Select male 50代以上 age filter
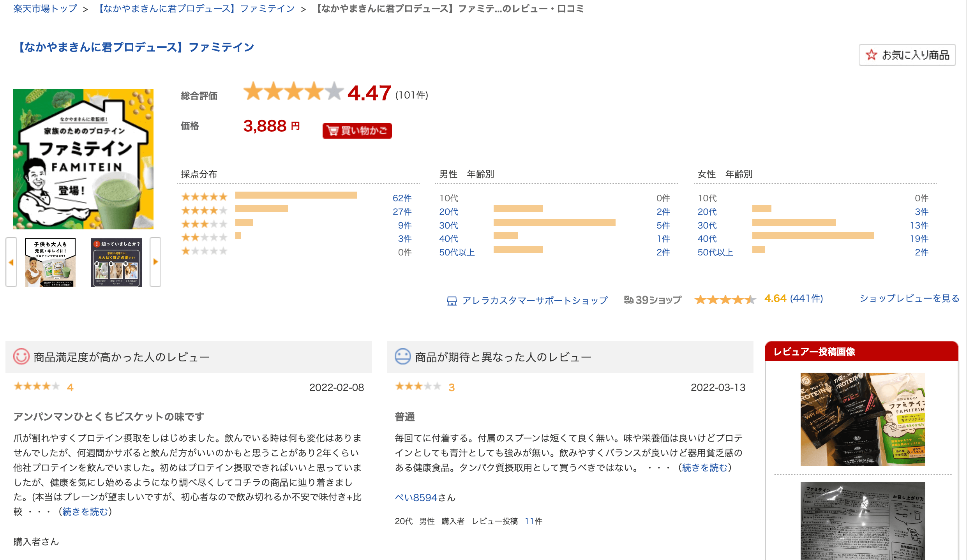 point(457,252)
